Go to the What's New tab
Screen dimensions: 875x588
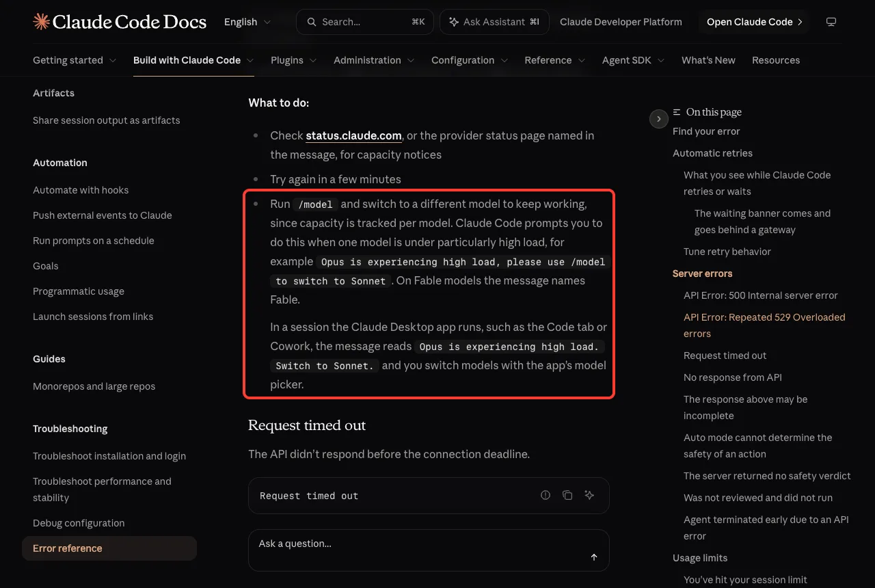tap(708, 60)
